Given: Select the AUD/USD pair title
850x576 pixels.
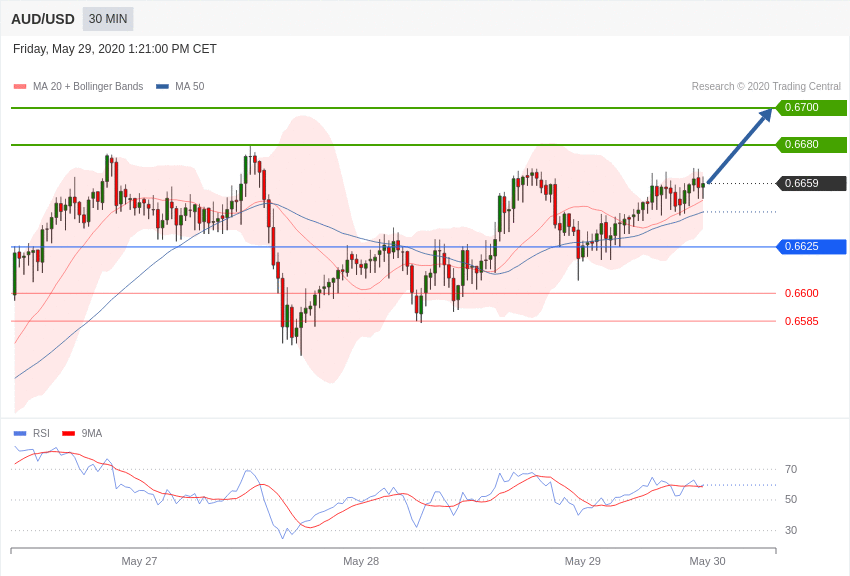Looking at the screenshot, I should point(43,19).
